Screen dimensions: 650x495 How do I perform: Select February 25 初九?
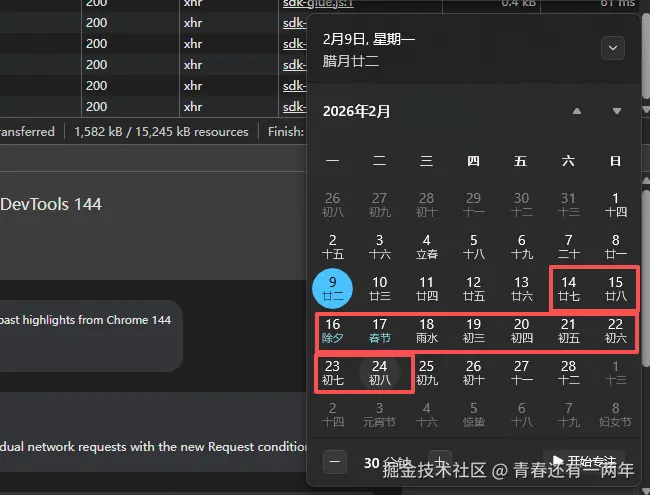pyautogui.click(x=427, y=372)
